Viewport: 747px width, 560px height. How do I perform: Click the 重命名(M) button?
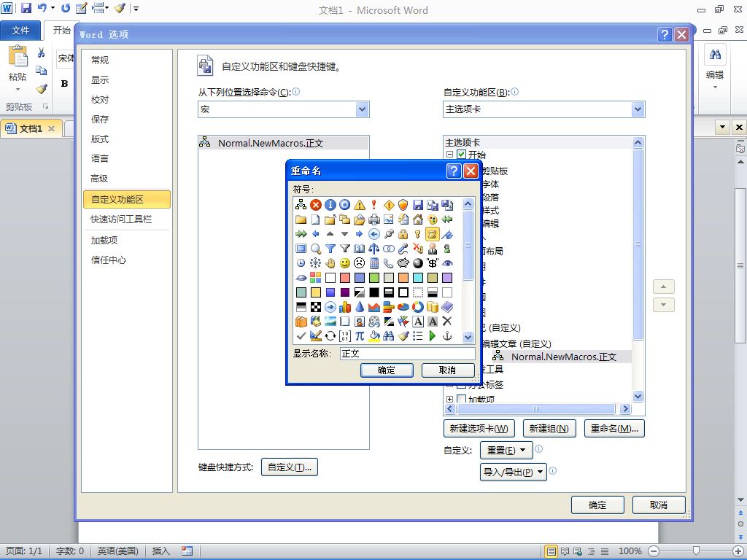click(614, 429)
